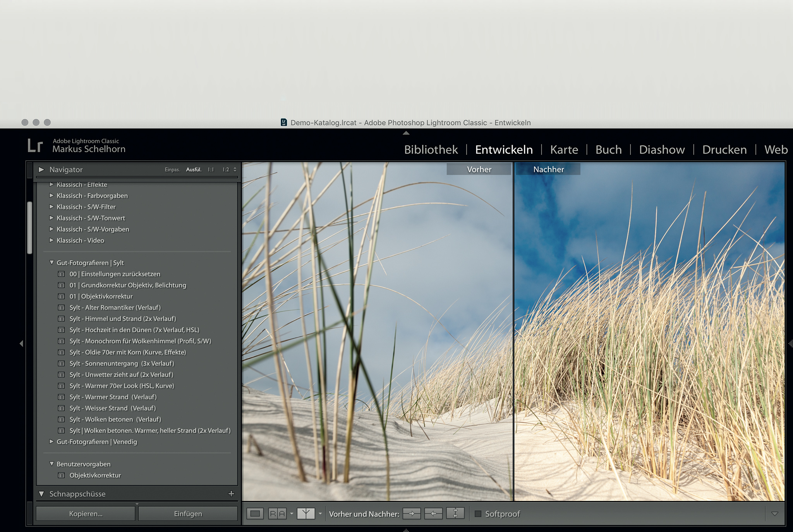Click the Einfügen button
This screenshot has height=532, width=793.
[x=188, y=514]
